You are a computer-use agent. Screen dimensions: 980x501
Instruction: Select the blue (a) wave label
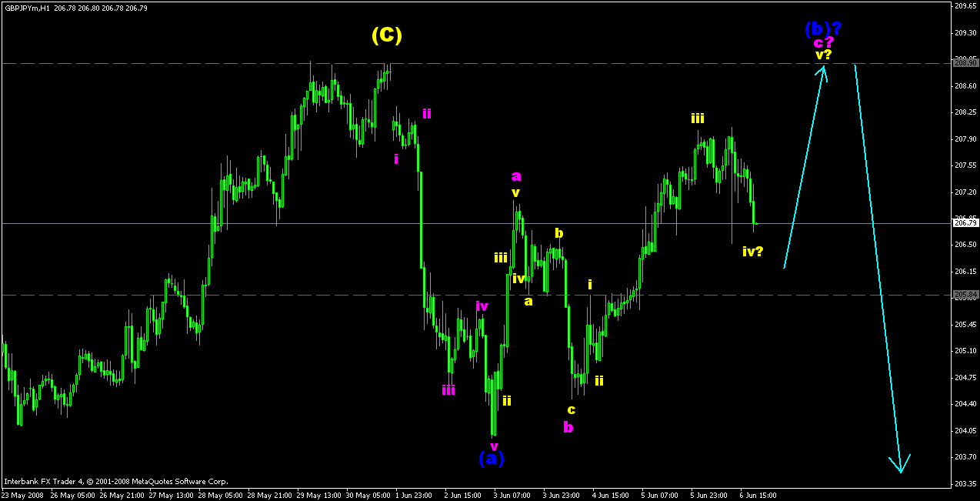pyautogui.click(x=492, y=458)
